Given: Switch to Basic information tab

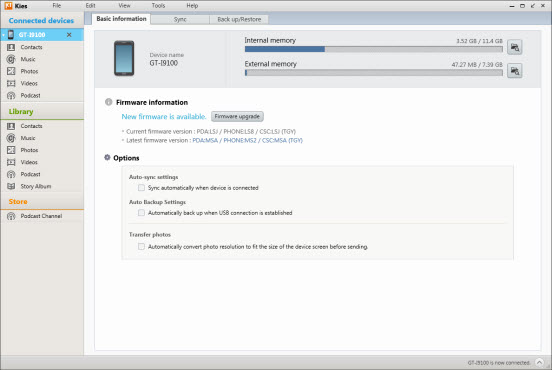Looking at the screenshot, I should [121, 19].
